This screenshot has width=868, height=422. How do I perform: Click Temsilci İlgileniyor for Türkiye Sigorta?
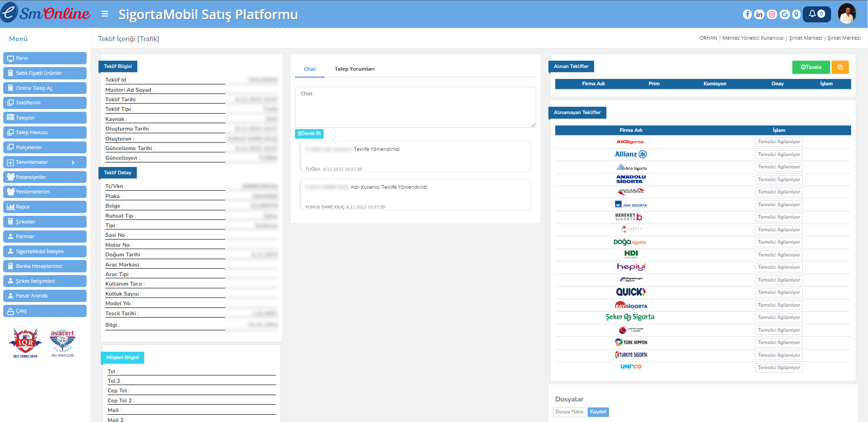779,355
